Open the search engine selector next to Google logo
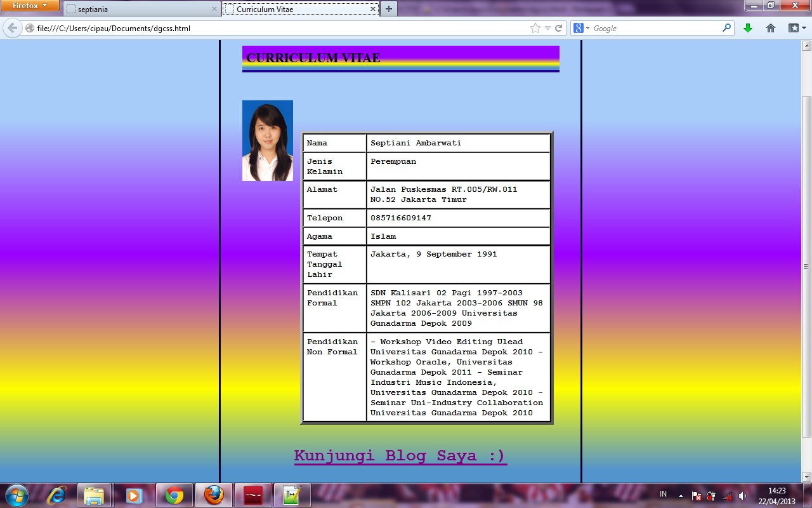This screenshot has width=812, height=508. 587,28
